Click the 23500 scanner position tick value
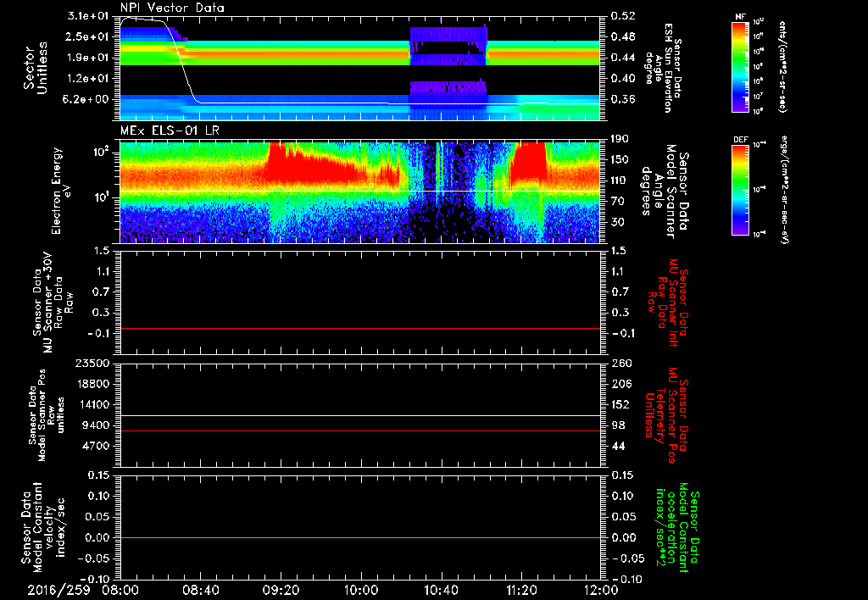Screen dimensions: 868x600 [92, 363]
